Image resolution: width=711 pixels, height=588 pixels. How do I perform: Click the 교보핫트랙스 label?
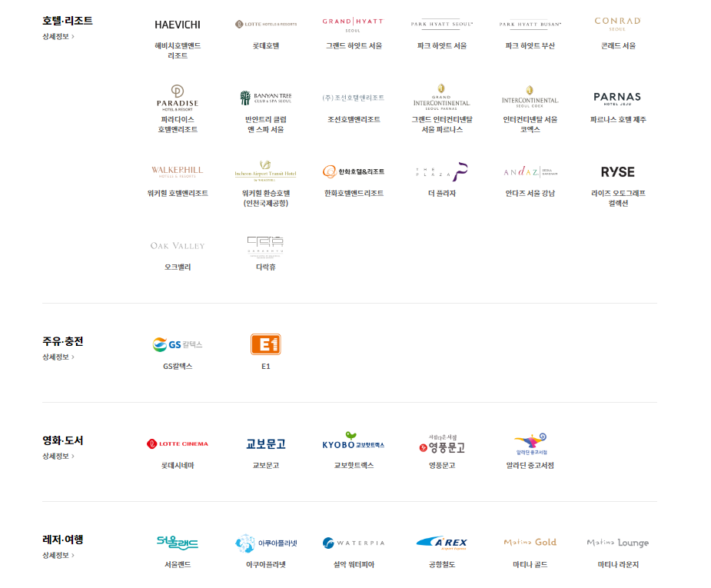coord(354,466)
